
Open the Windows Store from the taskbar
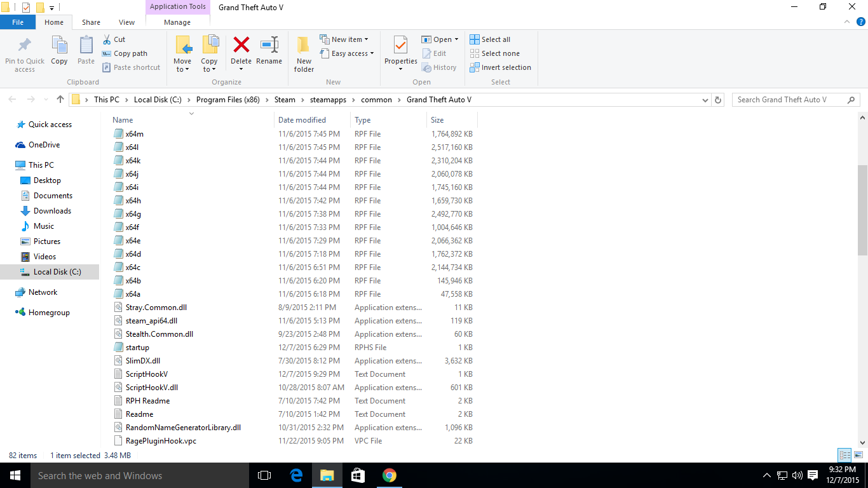[x=358, y=475]
